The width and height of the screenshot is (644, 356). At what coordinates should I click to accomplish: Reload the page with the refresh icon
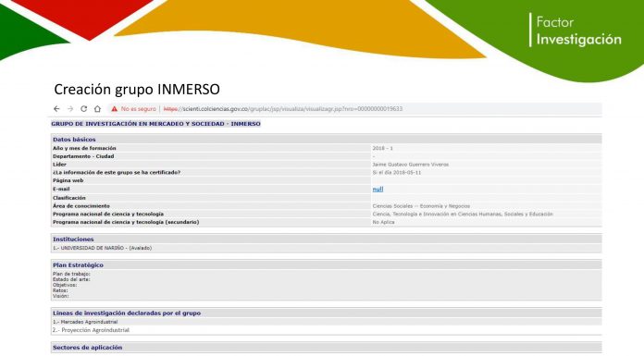tap(84, 109)
